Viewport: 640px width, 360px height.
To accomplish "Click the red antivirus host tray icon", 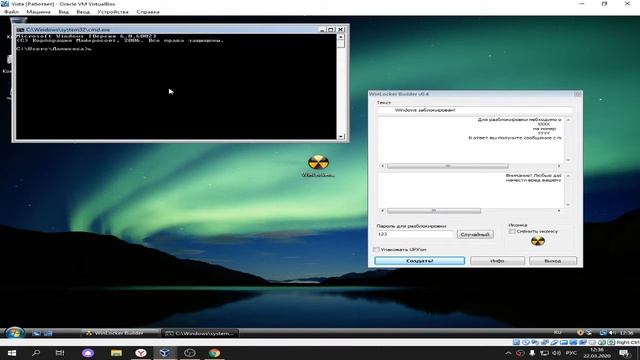I will tap(520, 353).
